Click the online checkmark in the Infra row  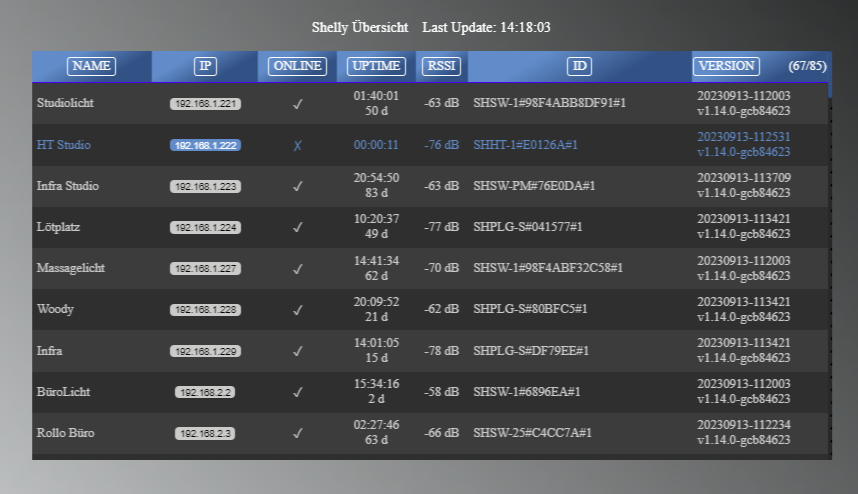click(297, 351)
